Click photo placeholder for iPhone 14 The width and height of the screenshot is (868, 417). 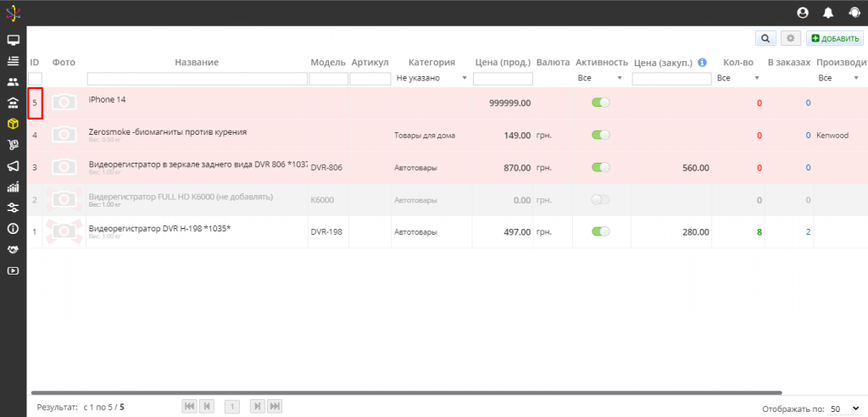click(x=64, y=103)
